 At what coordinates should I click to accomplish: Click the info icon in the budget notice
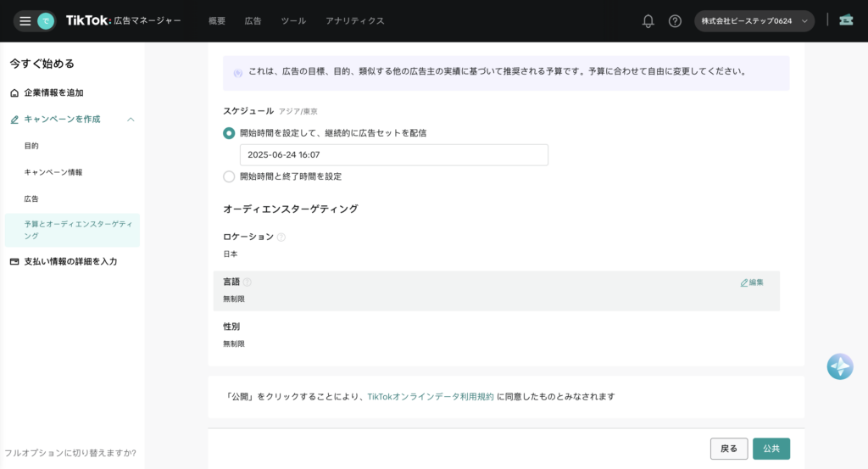[238, 73]
